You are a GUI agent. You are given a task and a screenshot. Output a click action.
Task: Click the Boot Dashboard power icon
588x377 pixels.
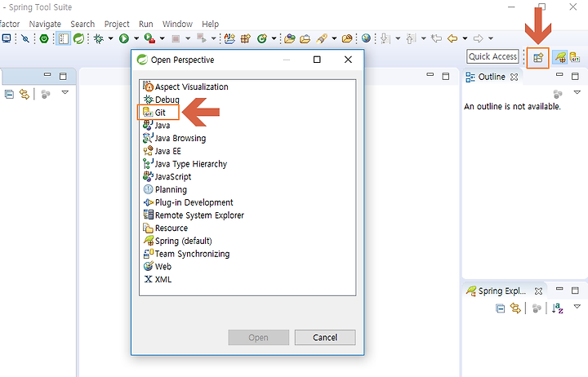click(44, 38)
